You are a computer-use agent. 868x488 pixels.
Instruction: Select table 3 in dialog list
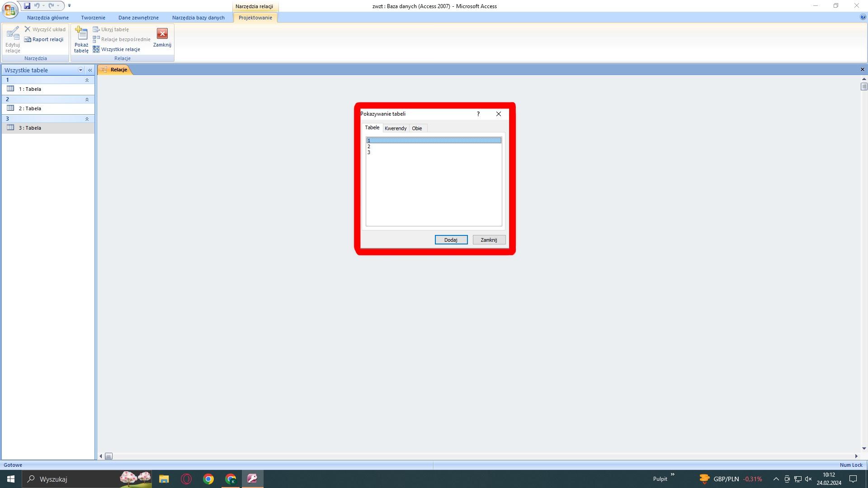434,152
